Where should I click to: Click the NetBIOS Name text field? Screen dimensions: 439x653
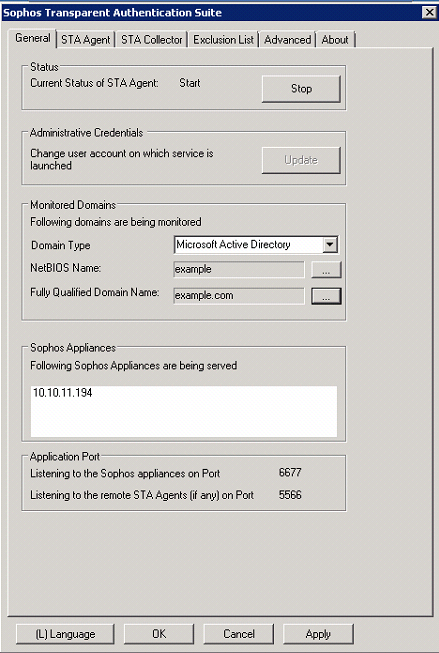point(239,269)
